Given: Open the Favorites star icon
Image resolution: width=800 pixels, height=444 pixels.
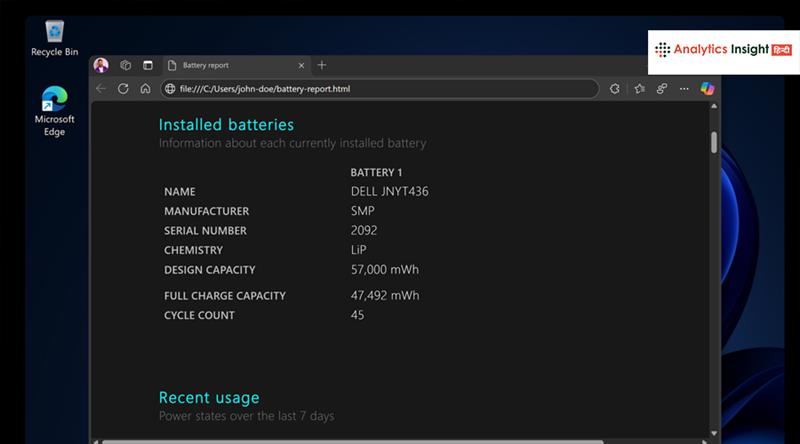Looking at the screenshot, I should point(639,89).
